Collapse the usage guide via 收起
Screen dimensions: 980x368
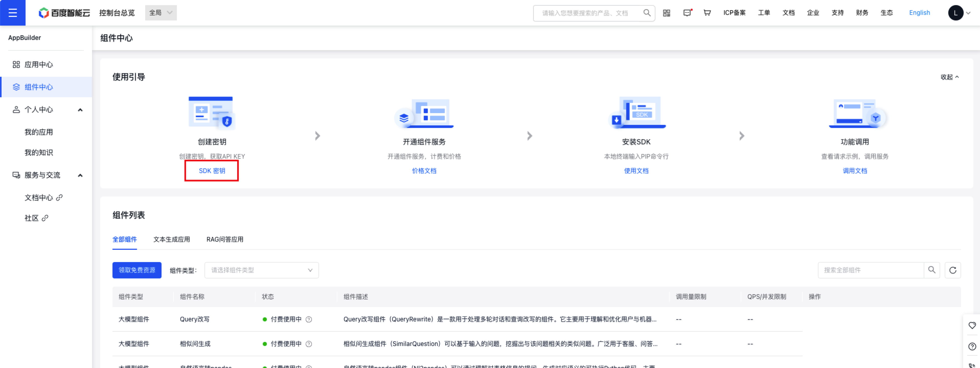click(950, 77)
